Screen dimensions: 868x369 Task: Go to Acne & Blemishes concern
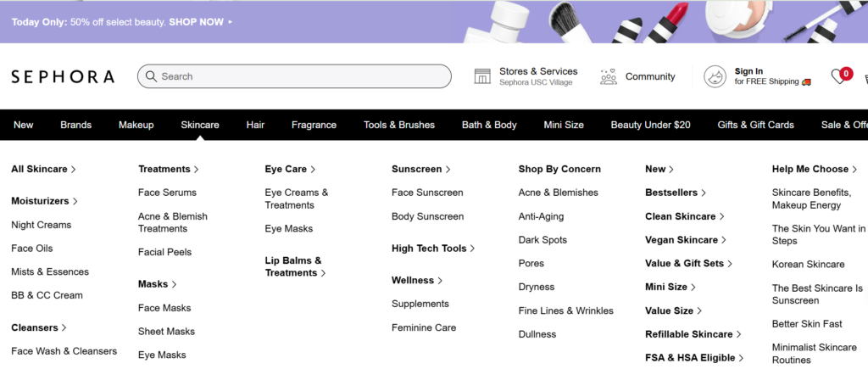tap(558, 193)
